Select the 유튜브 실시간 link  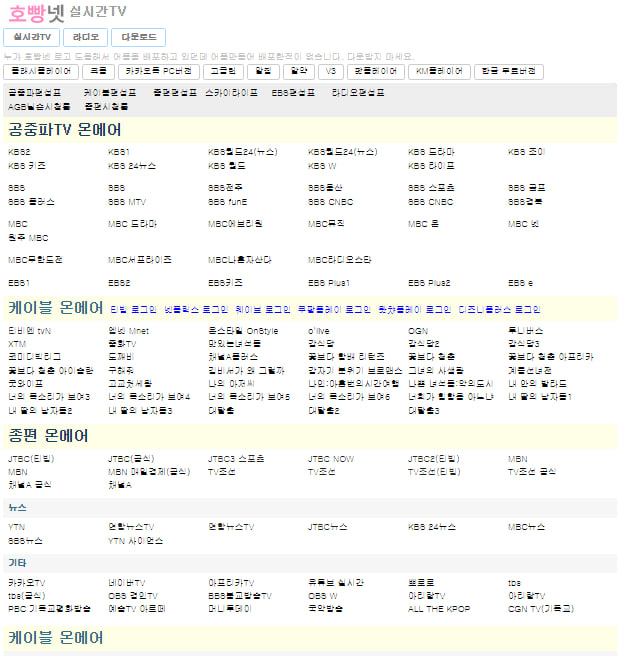[x=336, y=583]
